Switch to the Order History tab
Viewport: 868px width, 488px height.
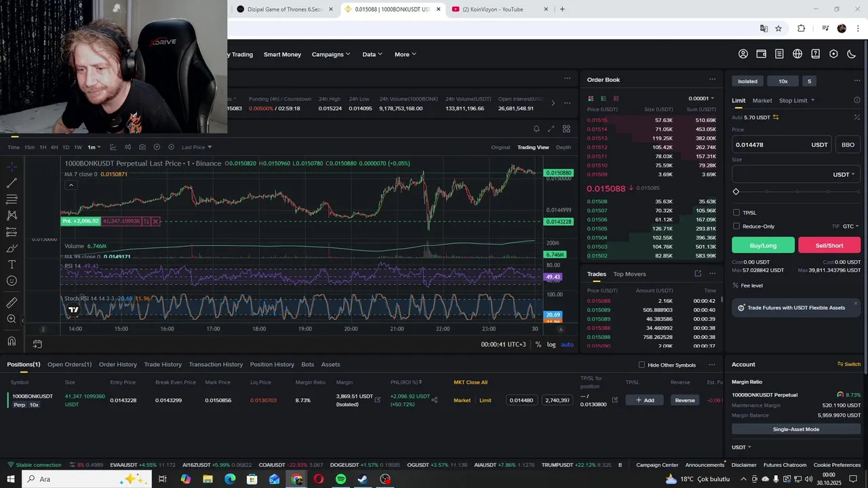point(118,365)
